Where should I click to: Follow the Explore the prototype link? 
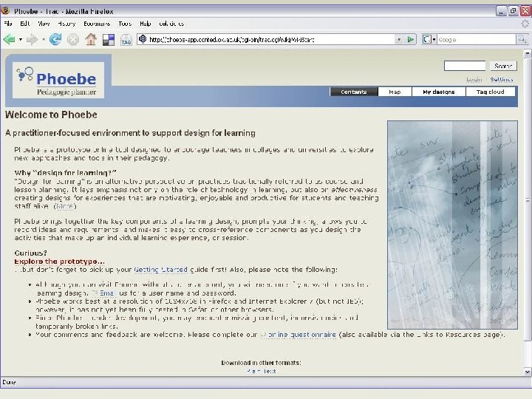[59, 262]
